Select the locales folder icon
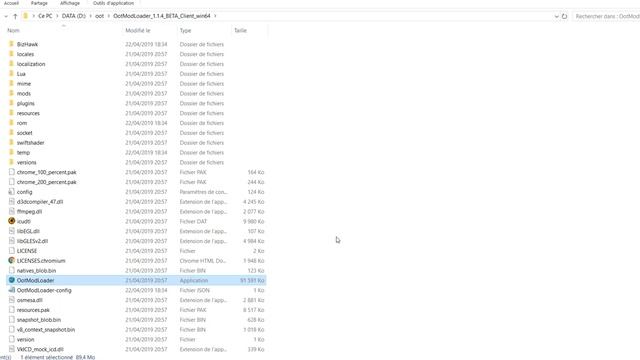The height and width of the screenshot is (360, 640). coord(11,54)
